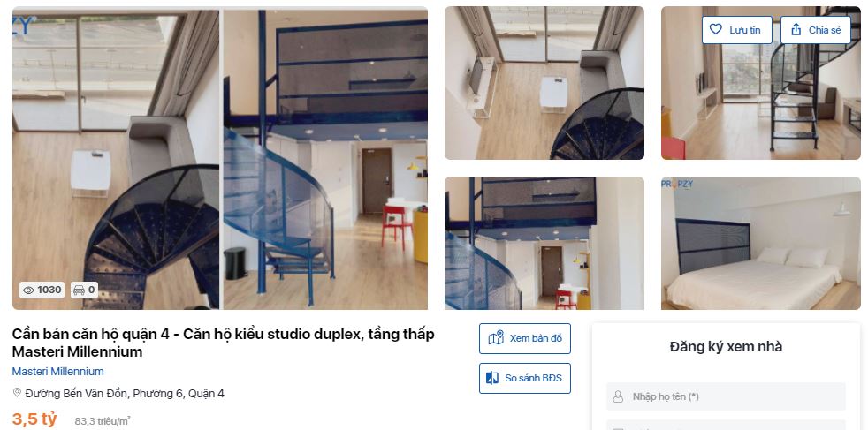View the bottom-middle mezzanine door thumbnail

544,243
